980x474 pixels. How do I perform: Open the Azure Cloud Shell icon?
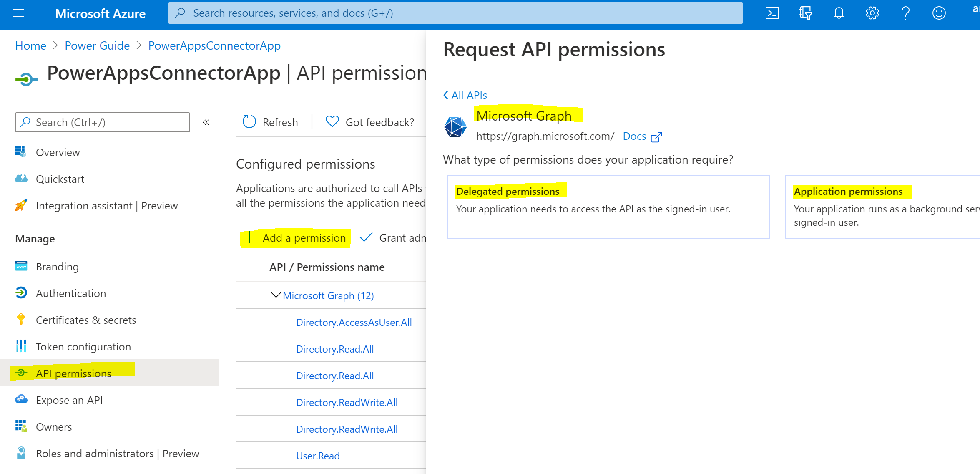[x=772, y=13]
